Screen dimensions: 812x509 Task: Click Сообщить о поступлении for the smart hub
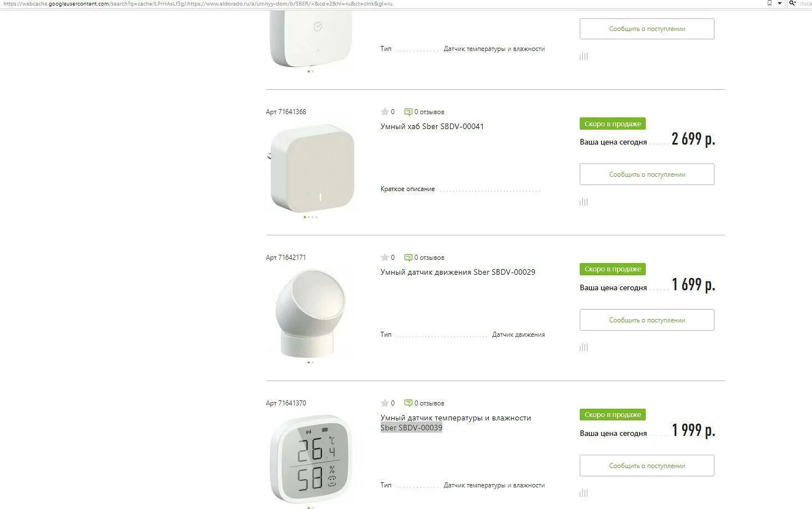click(x=647, y=174)
